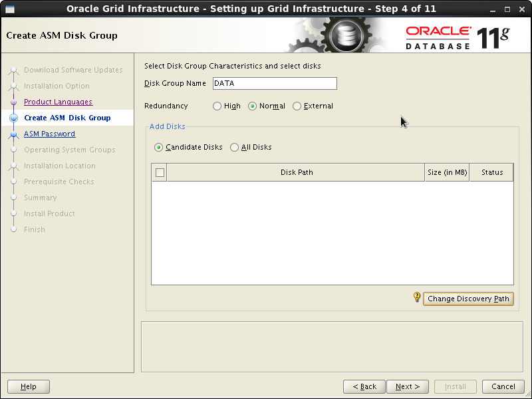Open Change Discovery Path dialog
The height and width of the screenshot is (399, 532).
(x=468, y=299)
